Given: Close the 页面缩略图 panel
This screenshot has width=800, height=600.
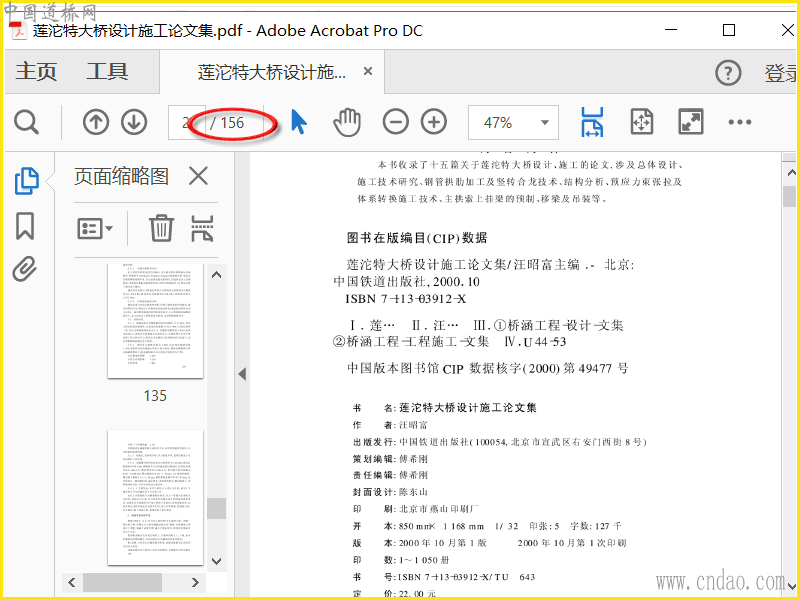Looking at the screenshot, I should [198, 177].
